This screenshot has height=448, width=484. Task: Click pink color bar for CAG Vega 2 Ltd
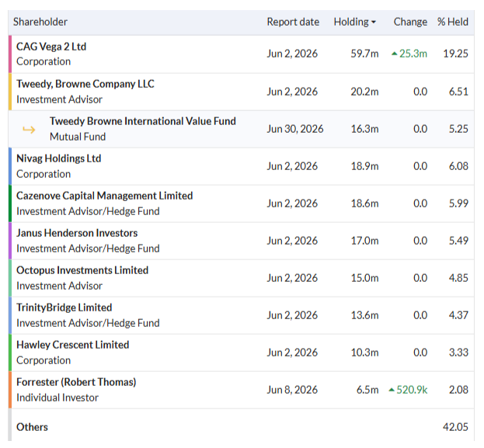10,54
